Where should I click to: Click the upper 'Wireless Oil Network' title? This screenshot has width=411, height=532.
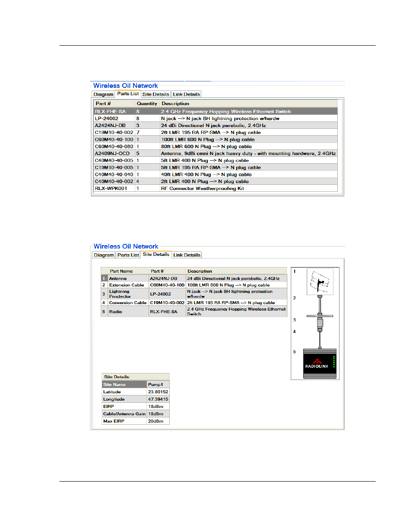click(125, 86)
